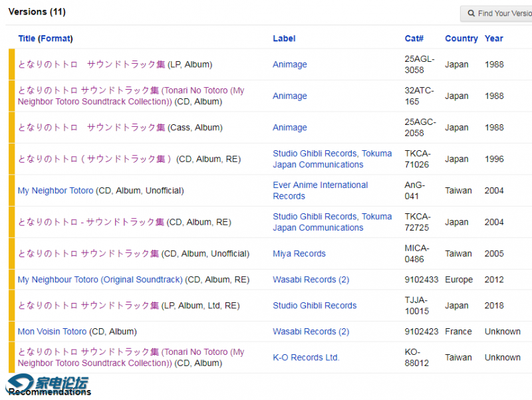532x400 pixels.
Task: Open the 2004 TKCA-72725 reissue title
Action: [x=91, y=222]
